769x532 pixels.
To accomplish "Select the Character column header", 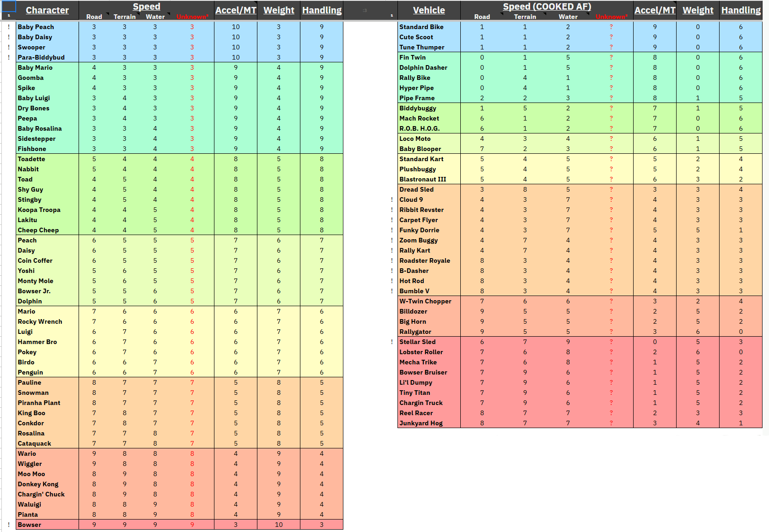I will click(47, 10).
